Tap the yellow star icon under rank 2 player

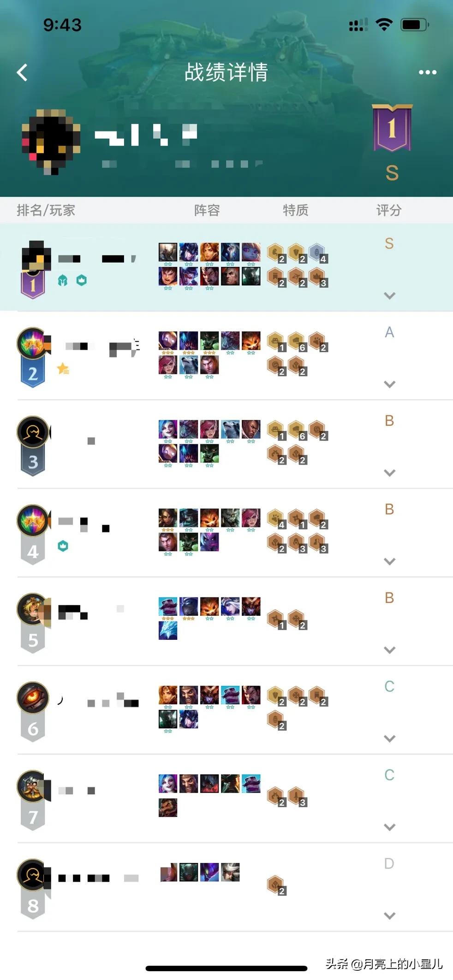[x=63, y=368]
